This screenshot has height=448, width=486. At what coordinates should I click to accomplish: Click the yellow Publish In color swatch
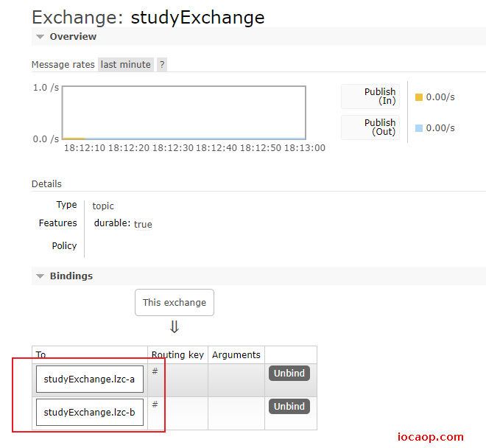[419, 97]
